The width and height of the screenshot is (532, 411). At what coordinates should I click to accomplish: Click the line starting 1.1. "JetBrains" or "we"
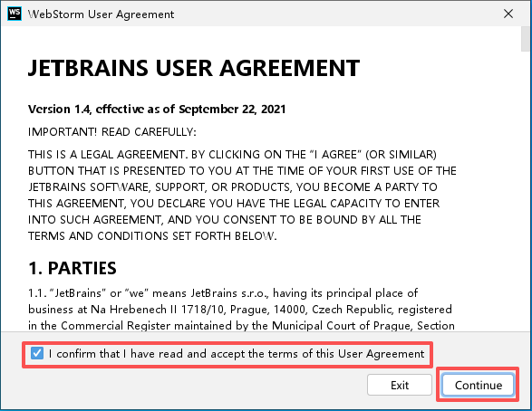pyautogui.click(x=223, y=292)
